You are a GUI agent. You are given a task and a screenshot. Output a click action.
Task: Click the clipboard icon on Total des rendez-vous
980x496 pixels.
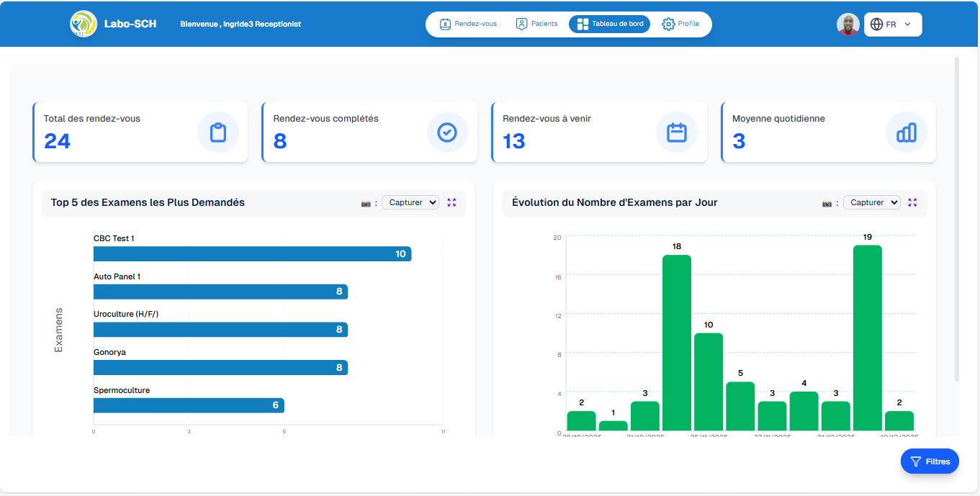point(218,132)
